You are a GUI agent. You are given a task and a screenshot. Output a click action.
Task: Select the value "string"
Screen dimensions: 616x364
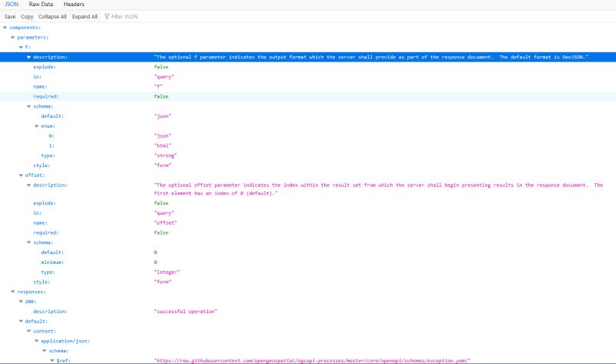[166, 155]
